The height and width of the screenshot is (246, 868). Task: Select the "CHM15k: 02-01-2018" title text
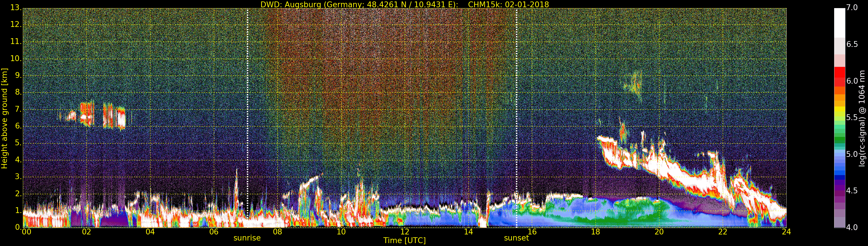point(508,4)
